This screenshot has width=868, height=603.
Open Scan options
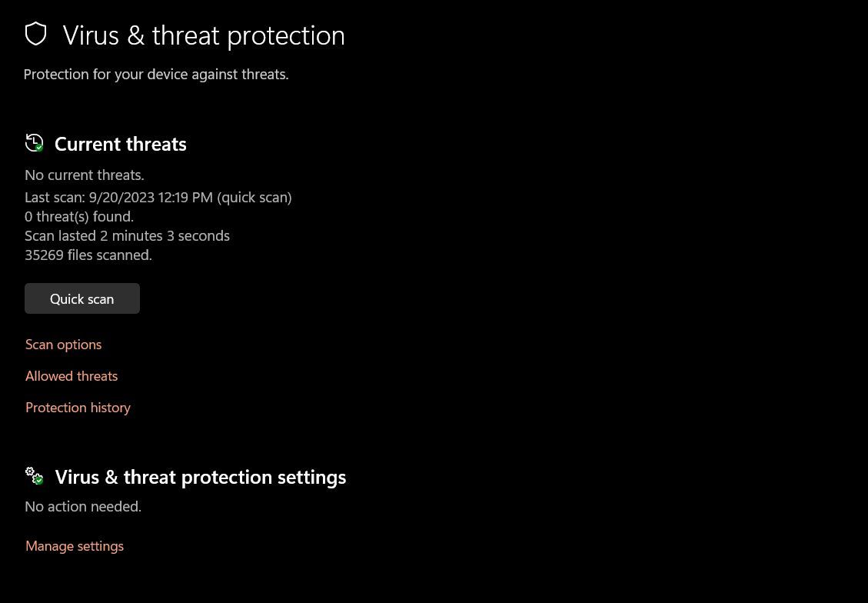pos(63,344)
